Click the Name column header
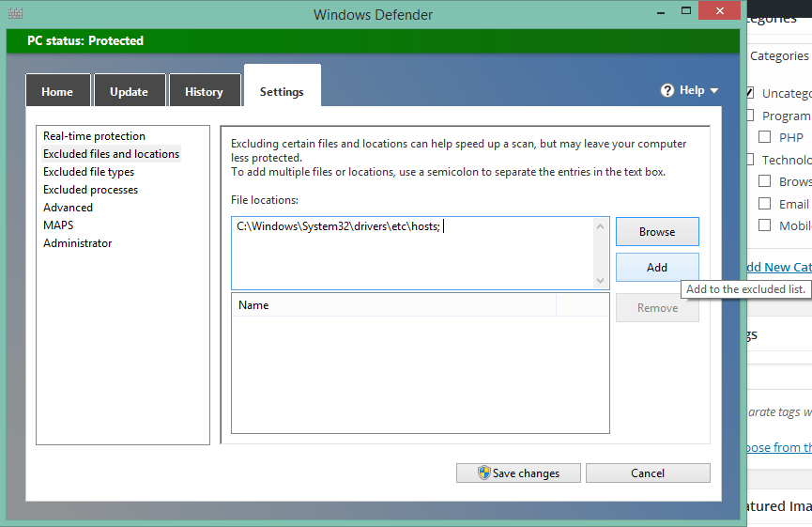The image size is (812, 527). pos(394,305)
